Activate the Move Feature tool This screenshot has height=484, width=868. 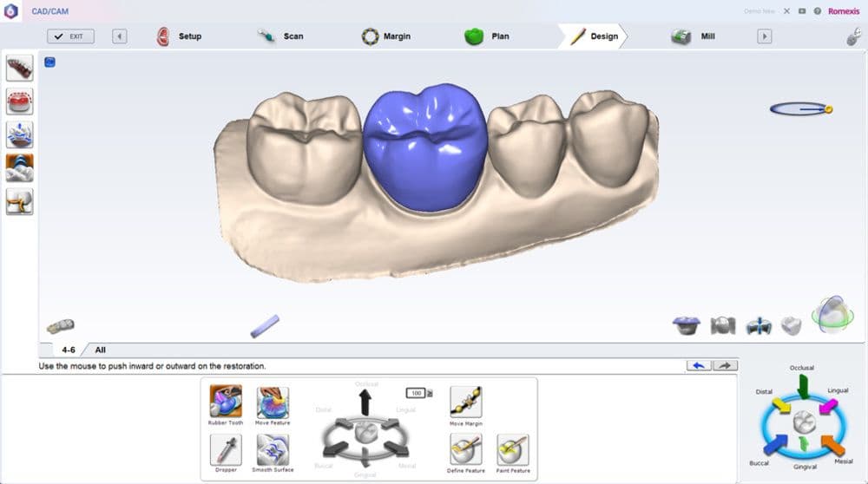(273, 402)
